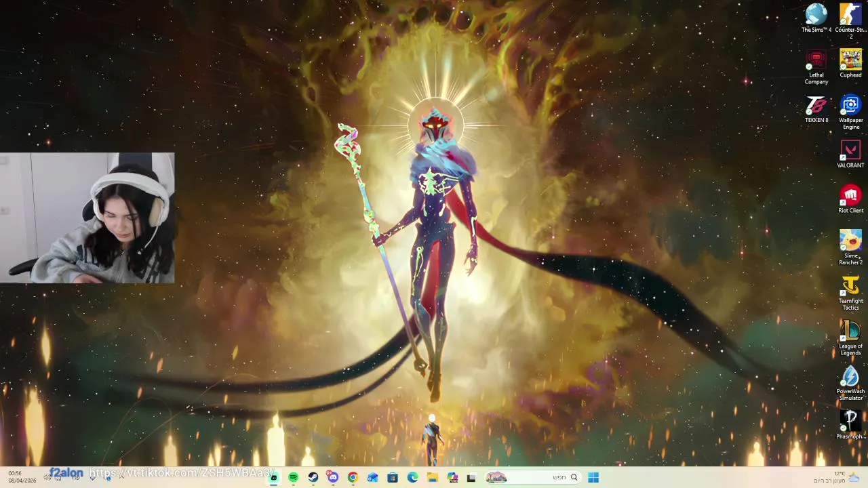The height and width of the screenshot is (488, 868).
Task: Select the Phasmophobia desktop icon
Action: tap(850, 425)
